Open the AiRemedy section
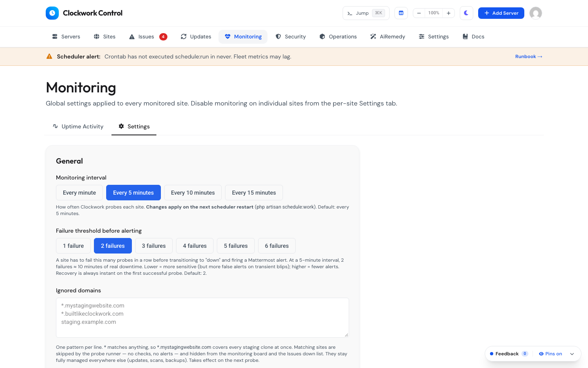The height and width of the screenshot is (368, 588). pyautogui.click(x=388, y=37)
